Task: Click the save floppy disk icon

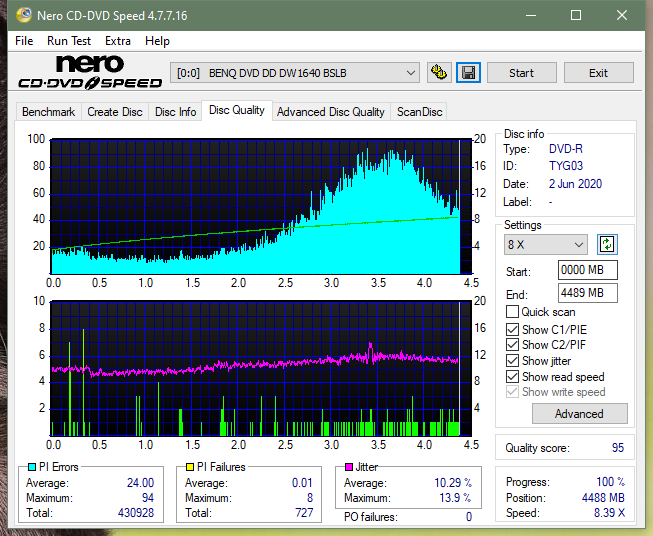Action: (468, 73)
